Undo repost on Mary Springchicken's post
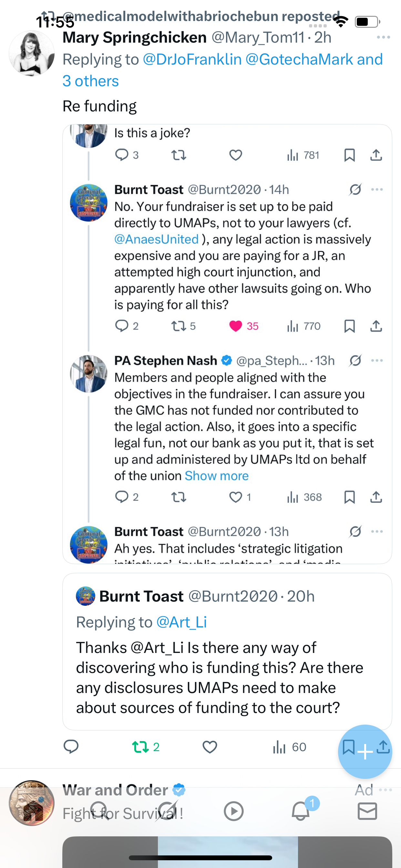 [141, 747]
